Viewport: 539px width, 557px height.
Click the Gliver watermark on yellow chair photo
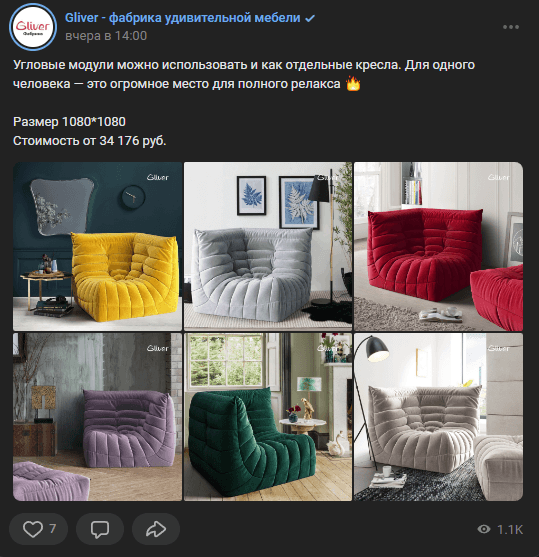pos(158,177)
